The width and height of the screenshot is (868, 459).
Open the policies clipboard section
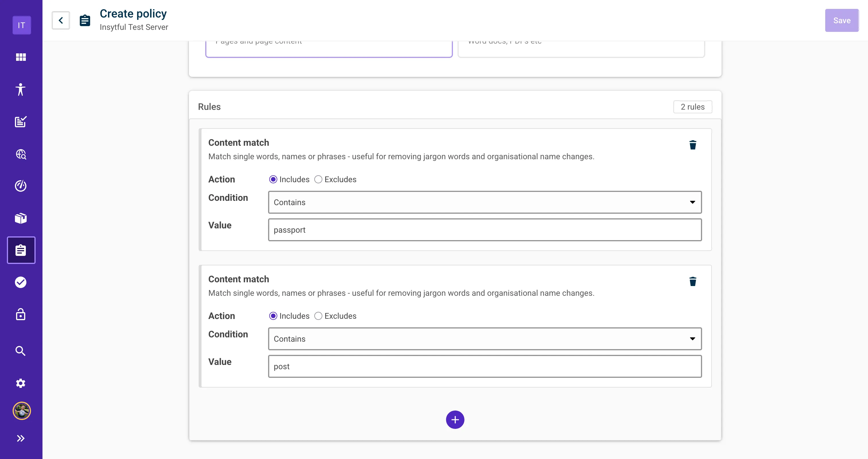tap(21, 250)
